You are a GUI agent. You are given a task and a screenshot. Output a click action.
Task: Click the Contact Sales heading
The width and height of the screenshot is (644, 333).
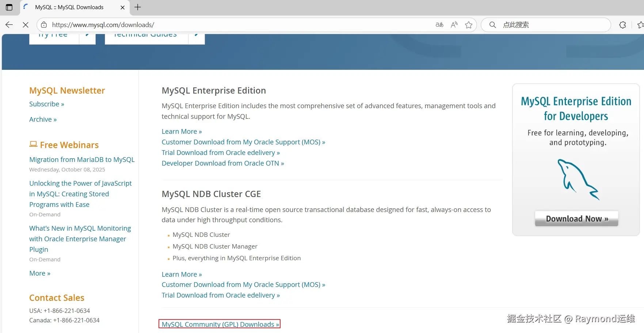pos(57,298)
